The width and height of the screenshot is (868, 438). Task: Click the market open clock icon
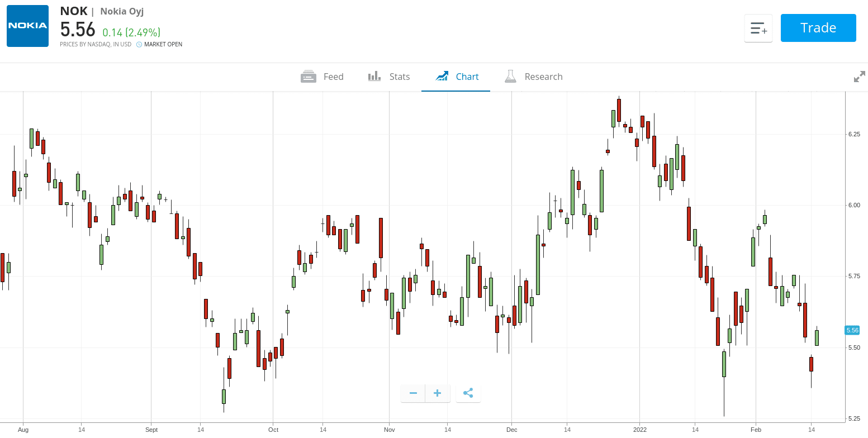[139, 45]
